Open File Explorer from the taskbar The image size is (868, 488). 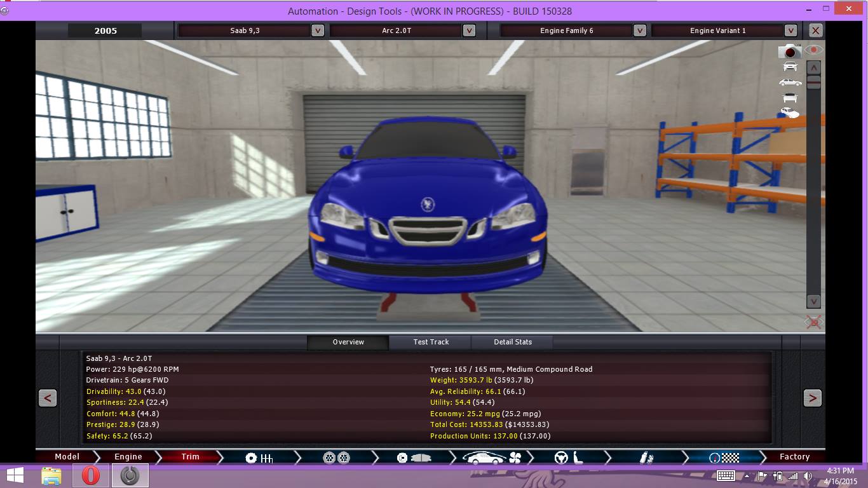51,475
